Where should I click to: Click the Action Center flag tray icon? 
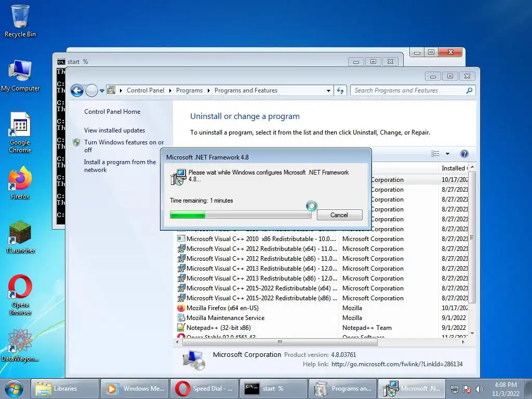[467, 389]
